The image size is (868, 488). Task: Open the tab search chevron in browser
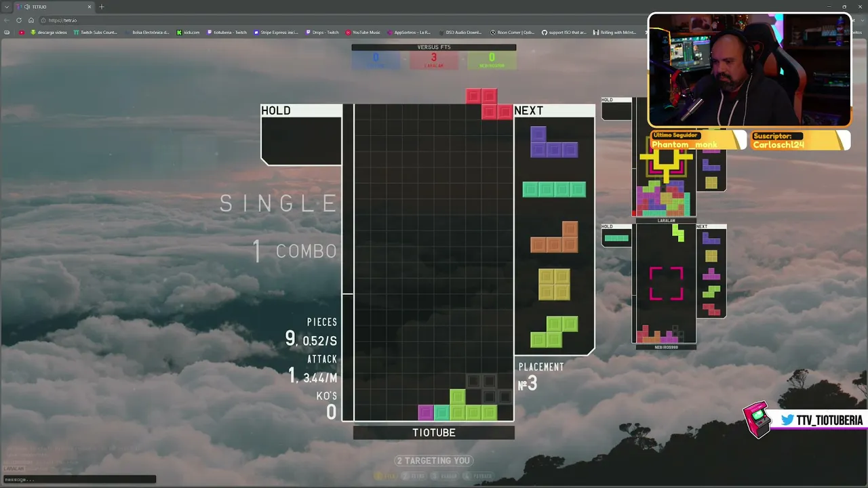pos(7,7)
